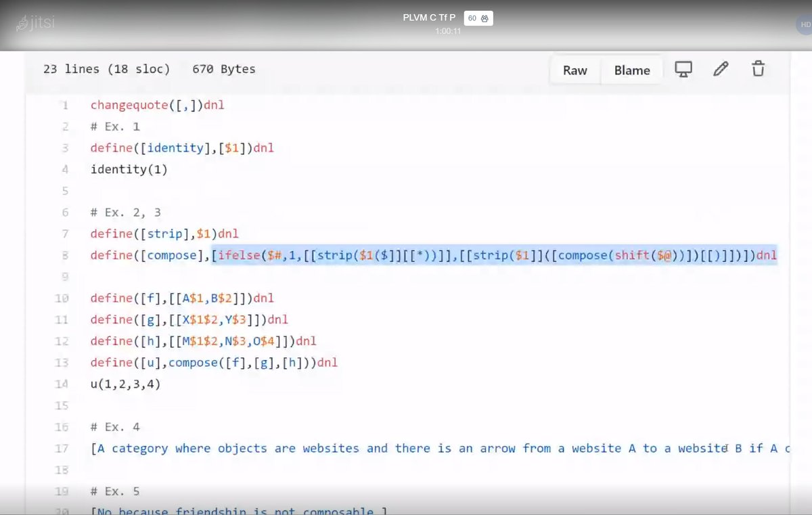The height and width of the screenshot is (515, 812).
Task: Click the changequote([,])dnl code line
Action: tap(157, 106)
